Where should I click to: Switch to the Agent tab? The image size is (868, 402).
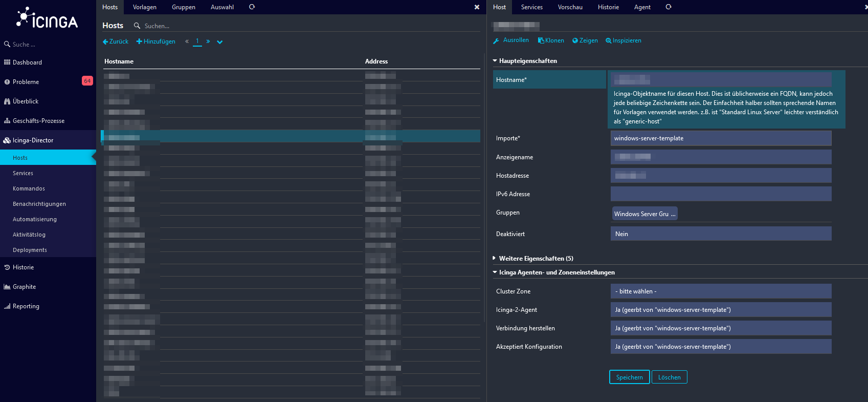pos(642,7)
